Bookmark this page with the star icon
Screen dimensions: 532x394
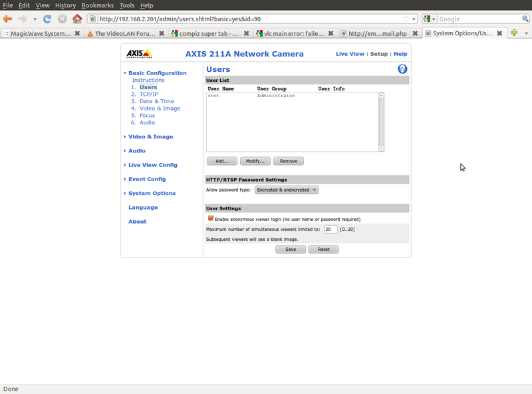point(406,19)
